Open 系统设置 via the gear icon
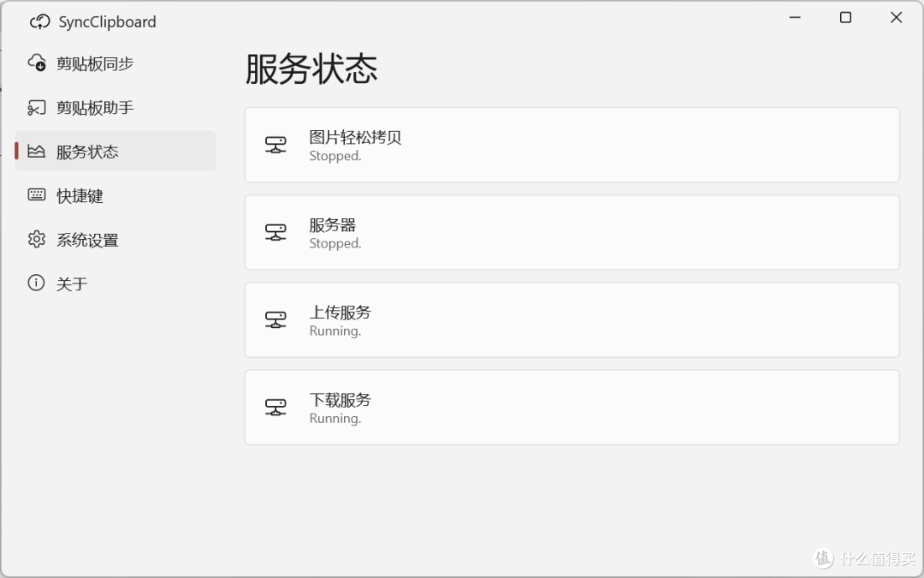Image resolution: width=924 pixels, height=578 pixels. (36, 240)
